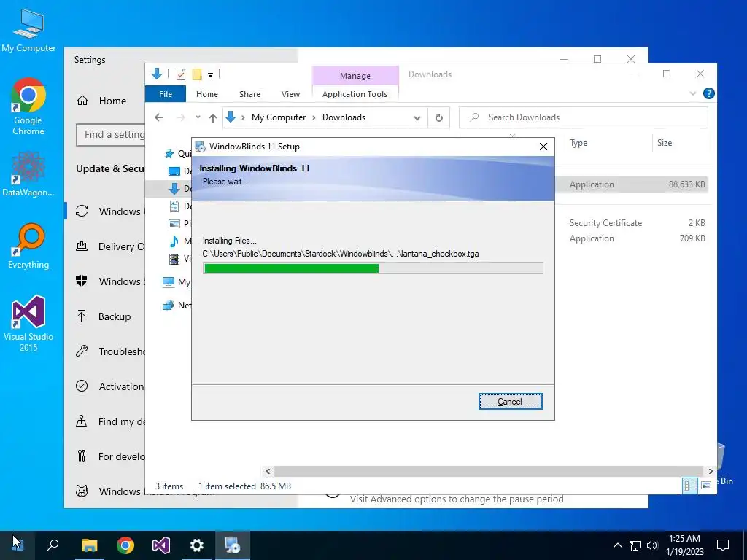Switch to details view layout icon
The height and width of the screenshot is (560, 747).
coord(690,486)
